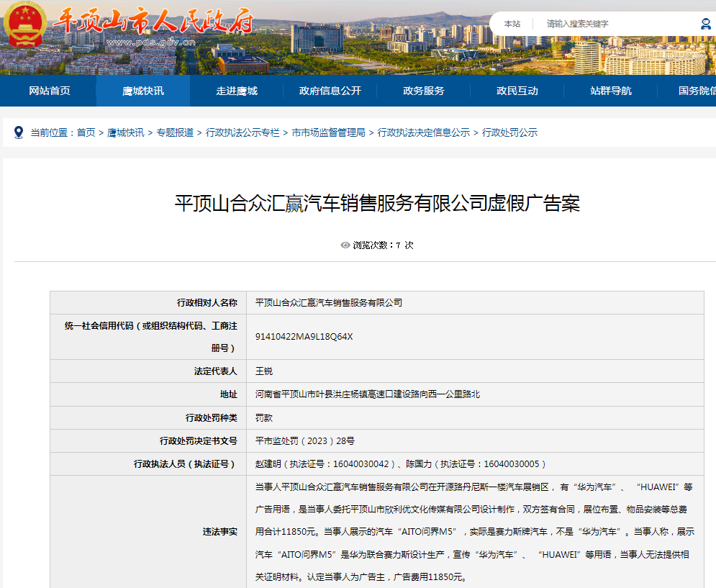
Task: Click the 行政相对人名称 row label
Action: coord(207,303)
